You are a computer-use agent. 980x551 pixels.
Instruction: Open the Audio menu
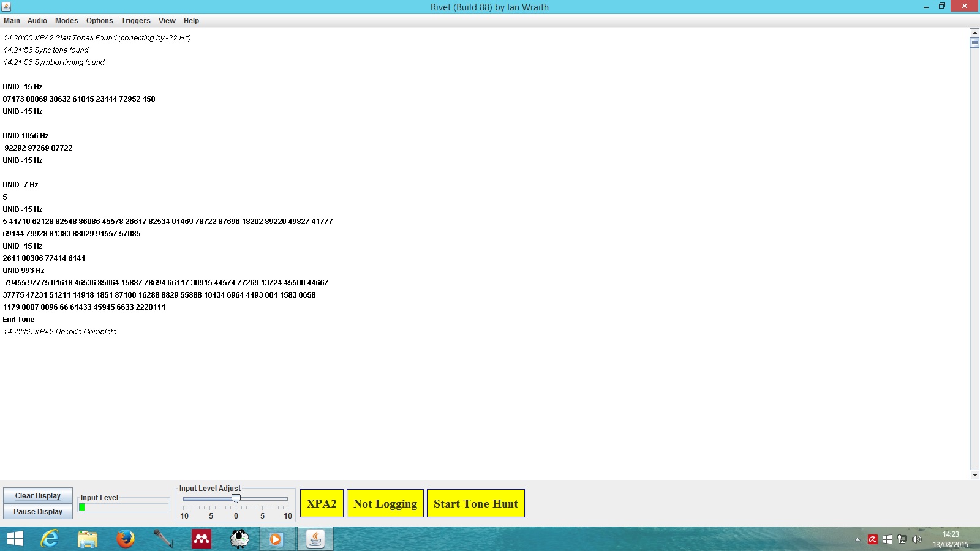tap(37, 21)
